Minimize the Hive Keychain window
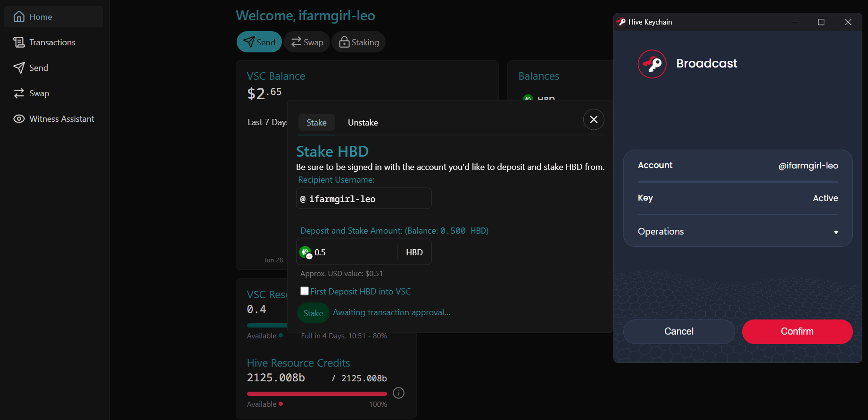Viewport: 868px width, 420px height. click(794, 22)
